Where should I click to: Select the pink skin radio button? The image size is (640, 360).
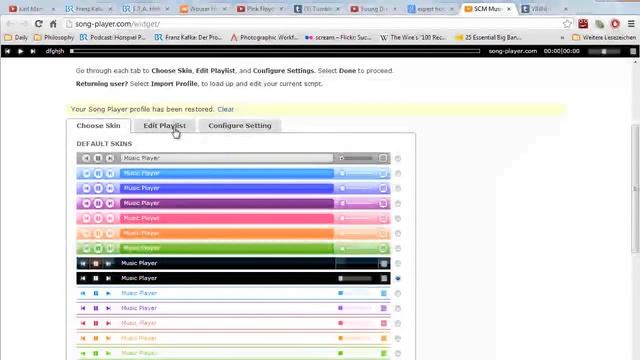(x=398, y=219)
